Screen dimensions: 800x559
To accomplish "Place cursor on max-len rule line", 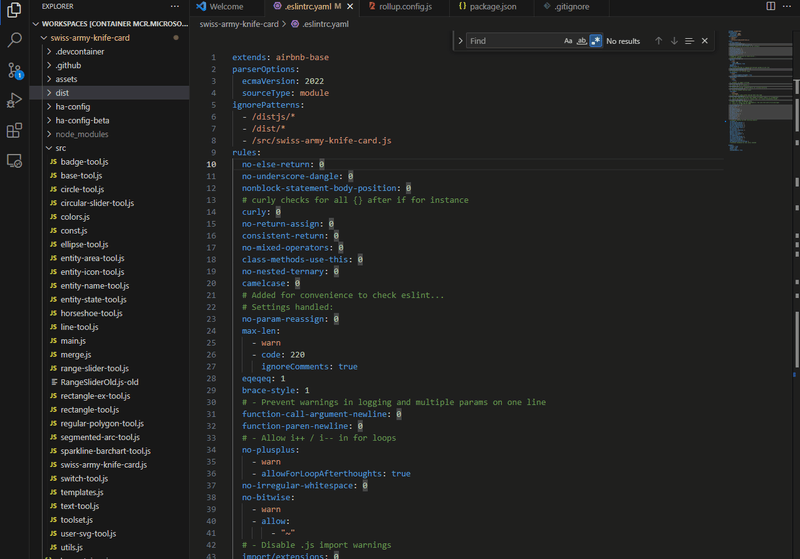I will point(261,331).
